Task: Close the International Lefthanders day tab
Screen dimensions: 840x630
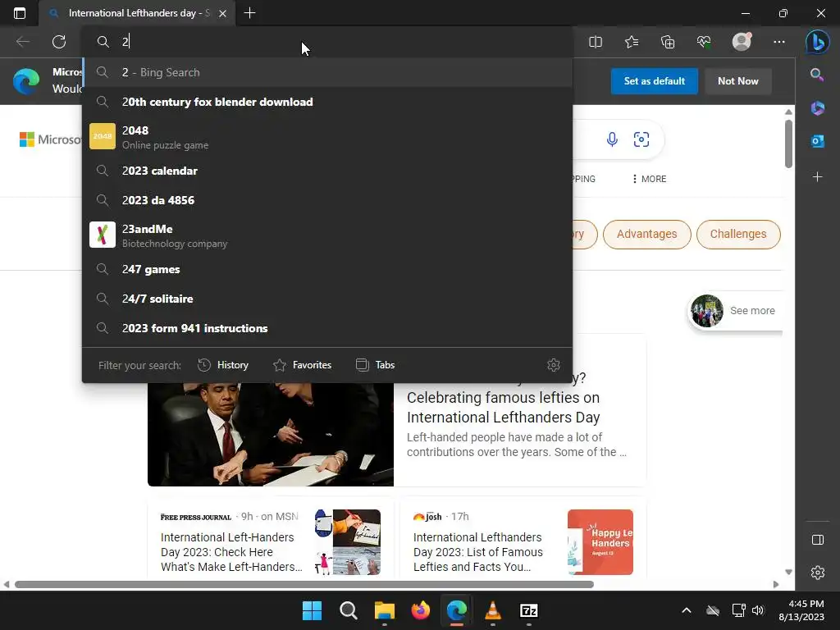Action: click(223, 13)
